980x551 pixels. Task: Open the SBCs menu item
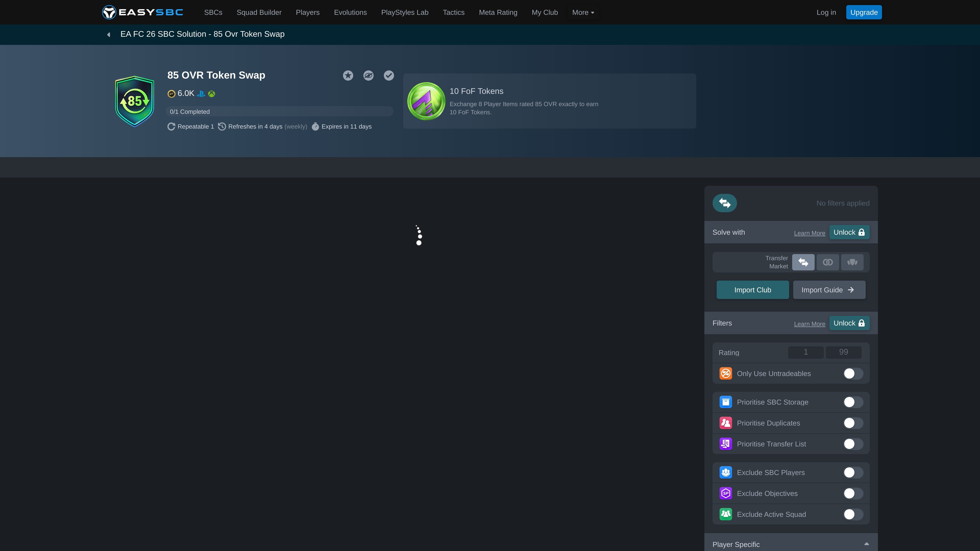coord(213,12)
